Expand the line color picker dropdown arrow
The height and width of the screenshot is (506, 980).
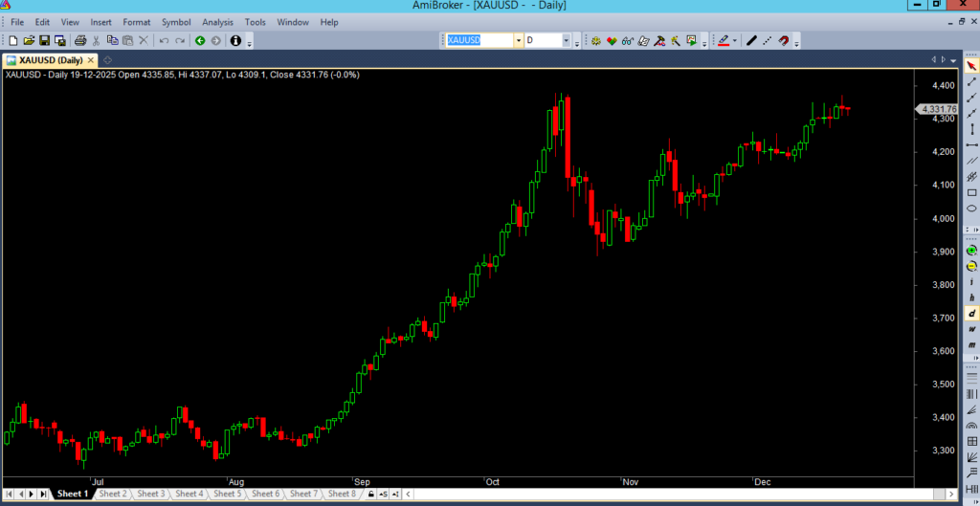point(735,40)
